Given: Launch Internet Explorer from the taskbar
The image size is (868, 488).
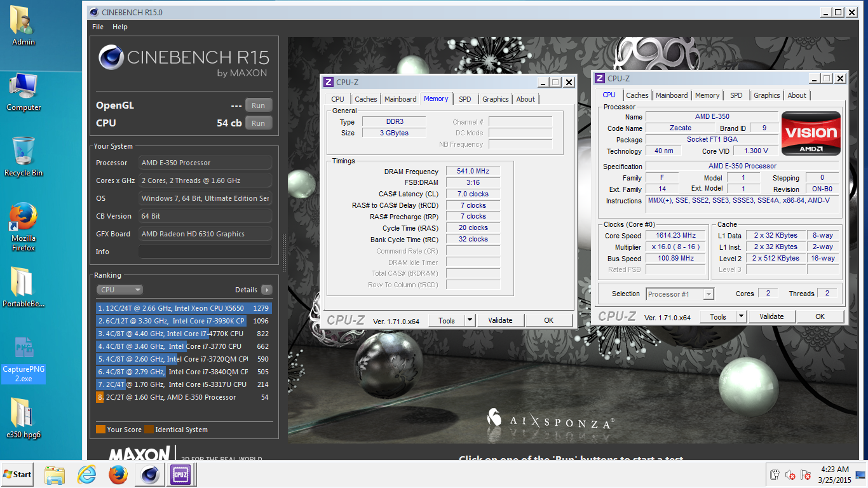Looking at the screenshot, I should pyautogui.click(x=86, y=475).
